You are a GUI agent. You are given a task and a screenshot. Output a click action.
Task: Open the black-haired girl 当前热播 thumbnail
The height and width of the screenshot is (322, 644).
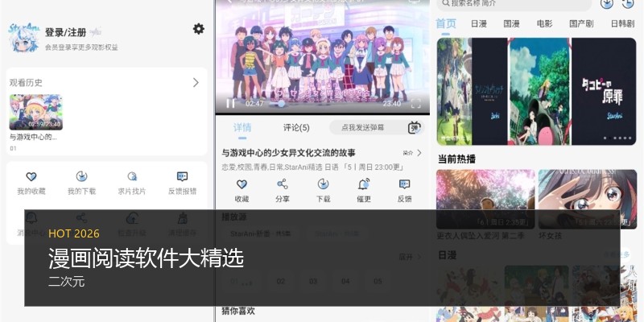click(x=588, y=199)
